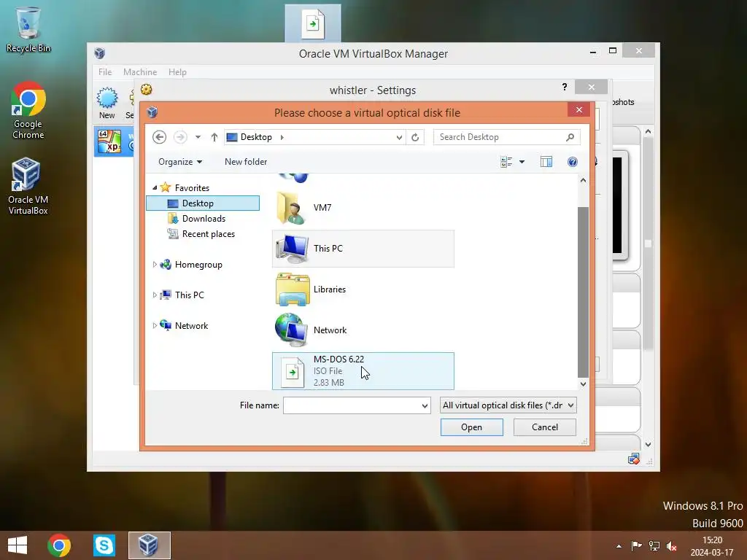Open more view options dropdown arrow

[522, 162]
